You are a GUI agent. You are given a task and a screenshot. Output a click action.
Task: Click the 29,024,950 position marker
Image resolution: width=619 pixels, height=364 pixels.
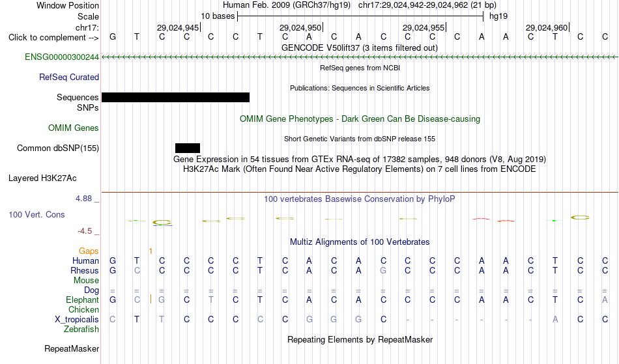(x=300, y=27)
